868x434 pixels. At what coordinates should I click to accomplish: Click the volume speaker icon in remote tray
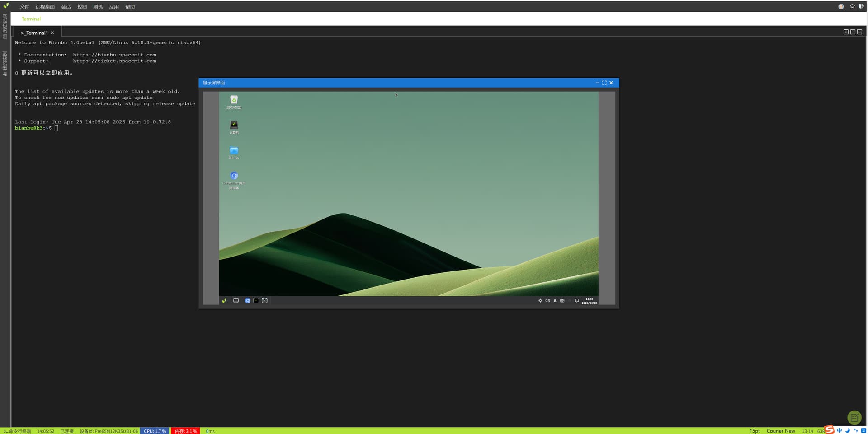click(547, 301)
